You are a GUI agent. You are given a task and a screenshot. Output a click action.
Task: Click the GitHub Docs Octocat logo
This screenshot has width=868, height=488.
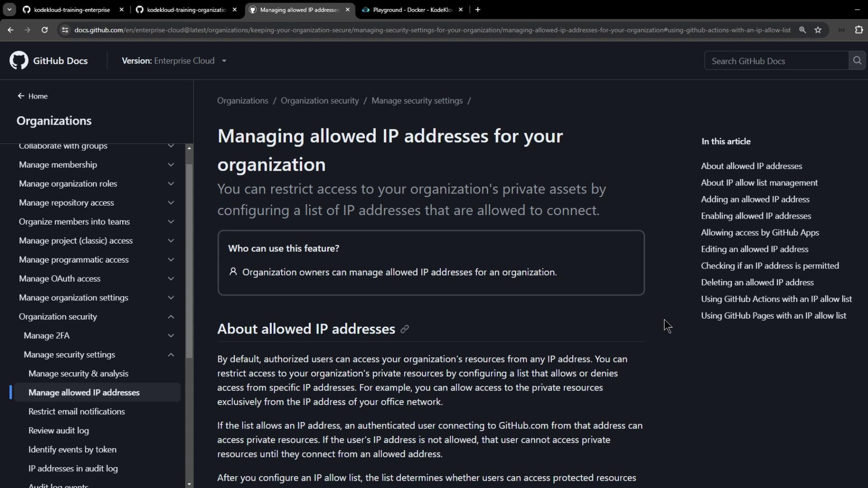[x=19, y=61]
